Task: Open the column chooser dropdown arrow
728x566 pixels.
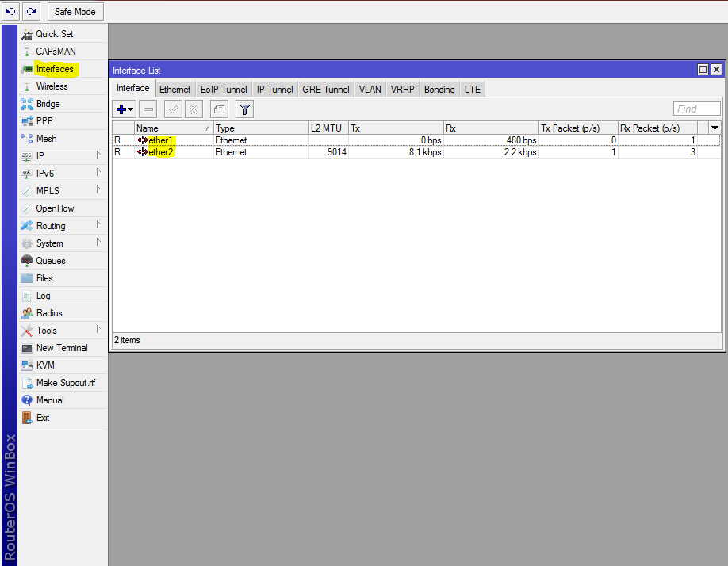Action: point(715,128)
